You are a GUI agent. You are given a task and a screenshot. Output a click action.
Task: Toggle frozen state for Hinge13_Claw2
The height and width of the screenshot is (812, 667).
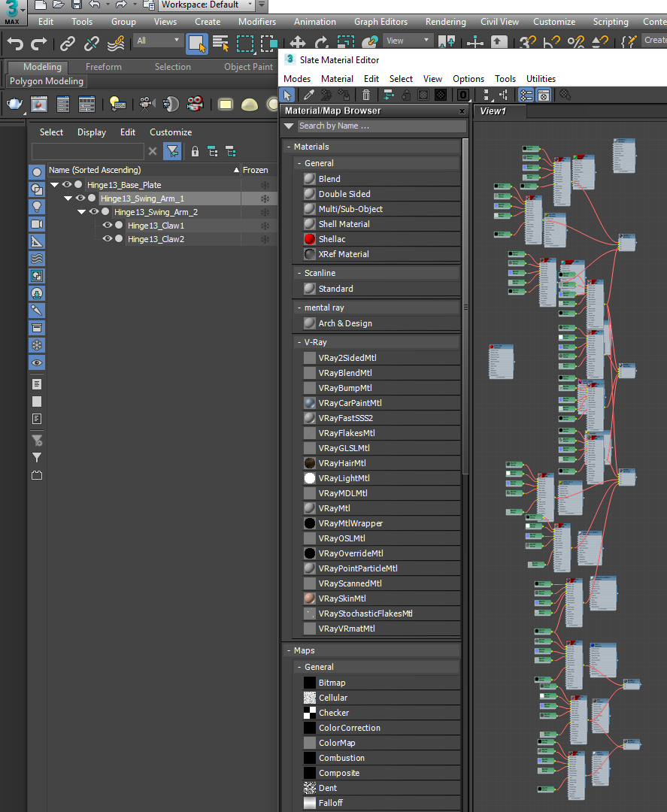tap(265, 239)
